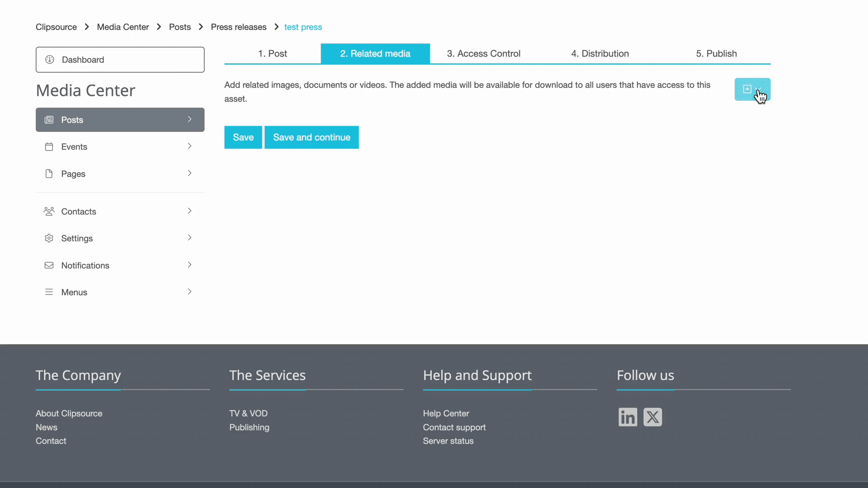
Task: Click the Pages document icon
Action: [49, 174]
